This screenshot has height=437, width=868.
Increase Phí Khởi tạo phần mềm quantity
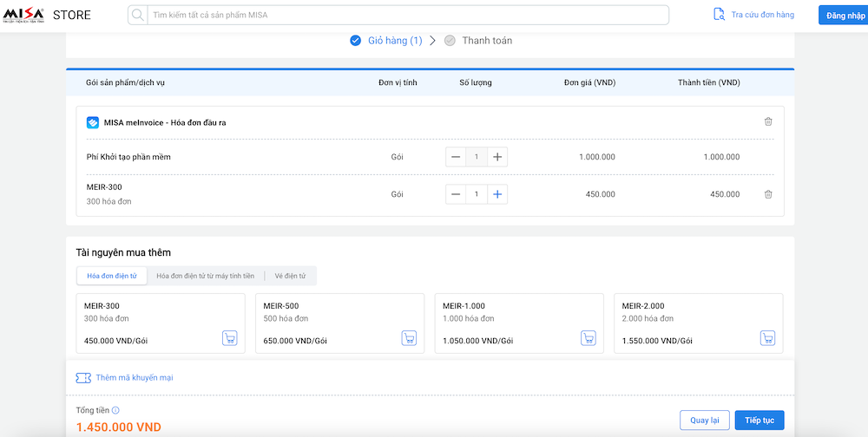497,157
